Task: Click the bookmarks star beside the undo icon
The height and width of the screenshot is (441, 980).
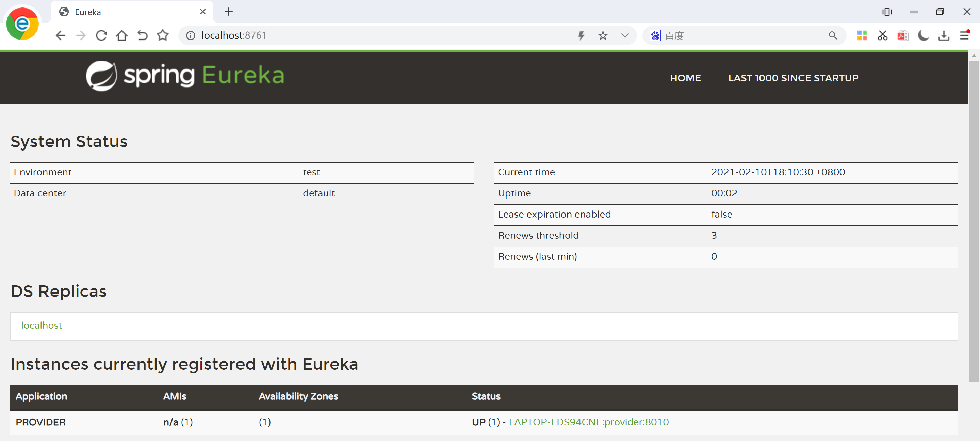Action: (x=163, y=35)
